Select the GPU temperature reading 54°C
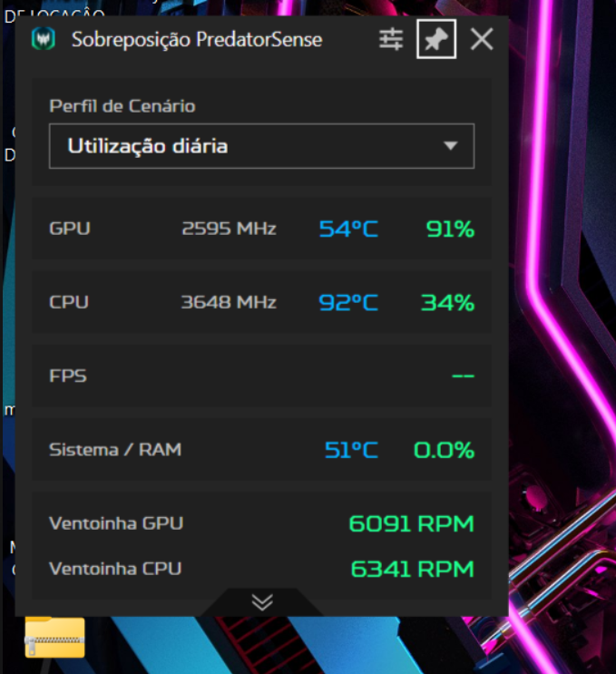 pyautogui.click(x=348, y=229)
